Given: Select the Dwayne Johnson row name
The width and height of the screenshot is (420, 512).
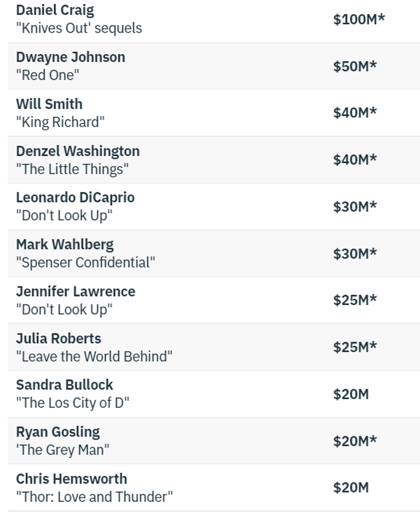Looking at the screenshot, I should click(70, 57).
